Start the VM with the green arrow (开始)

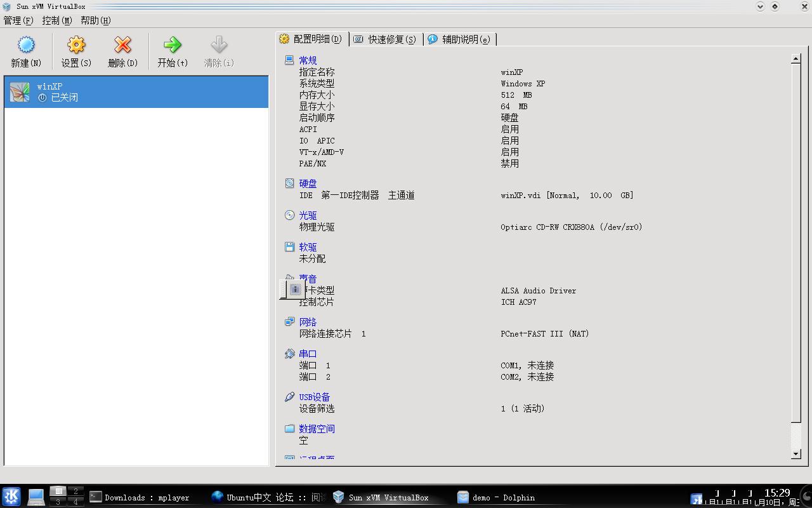(173, 45)
